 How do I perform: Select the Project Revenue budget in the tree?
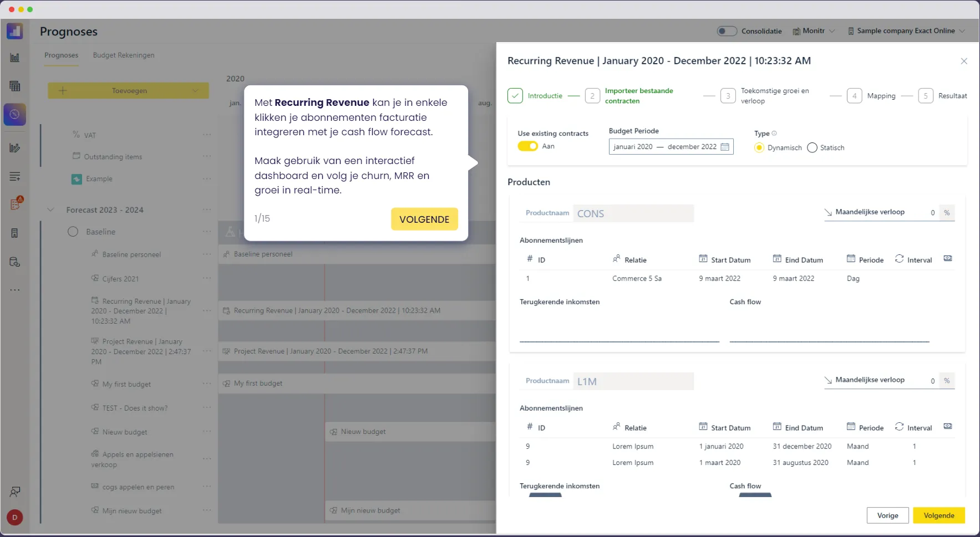[141, 351]
